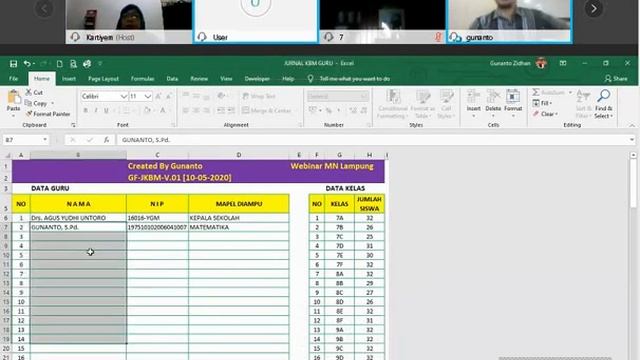640x360 pixels.
Task: Cut the selected cells
Action: click(x=34, y=93)
